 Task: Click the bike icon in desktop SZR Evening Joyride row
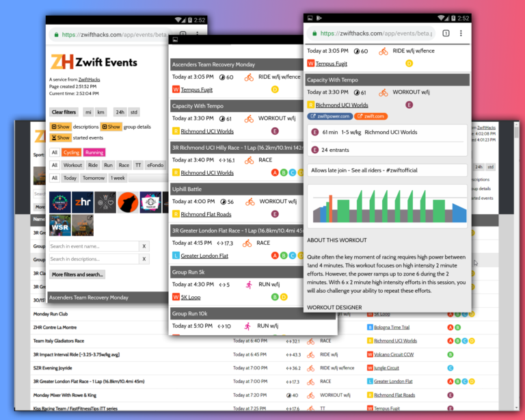[x=311, y=368]
